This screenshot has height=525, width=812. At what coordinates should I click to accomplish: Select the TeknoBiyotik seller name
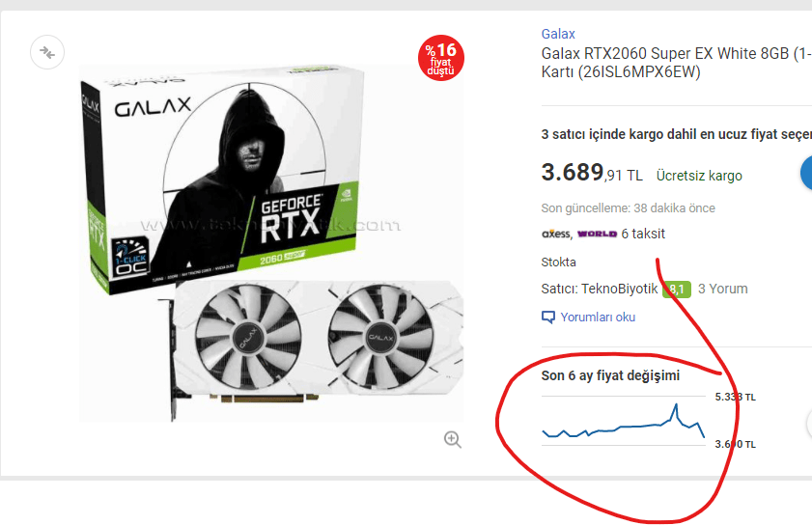619,289
